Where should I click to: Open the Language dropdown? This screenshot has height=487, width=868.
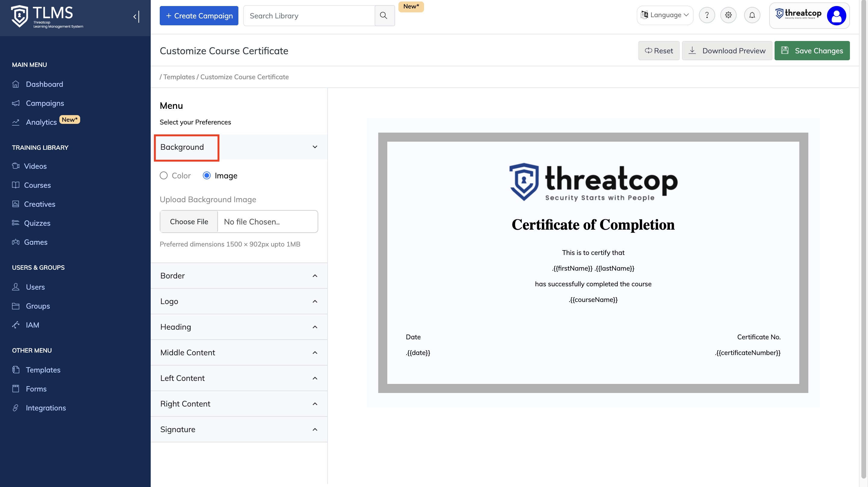pos(665,15)
